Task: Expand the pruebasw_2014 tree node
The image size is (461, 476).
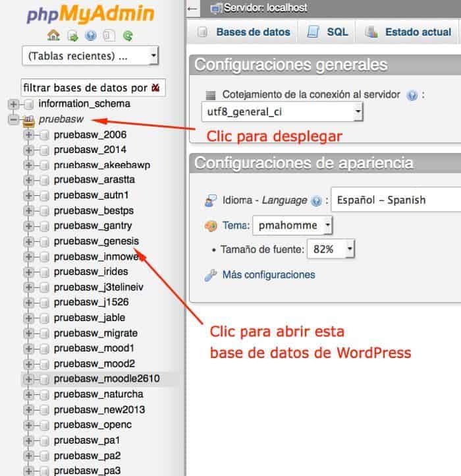Action: (28, 150)
